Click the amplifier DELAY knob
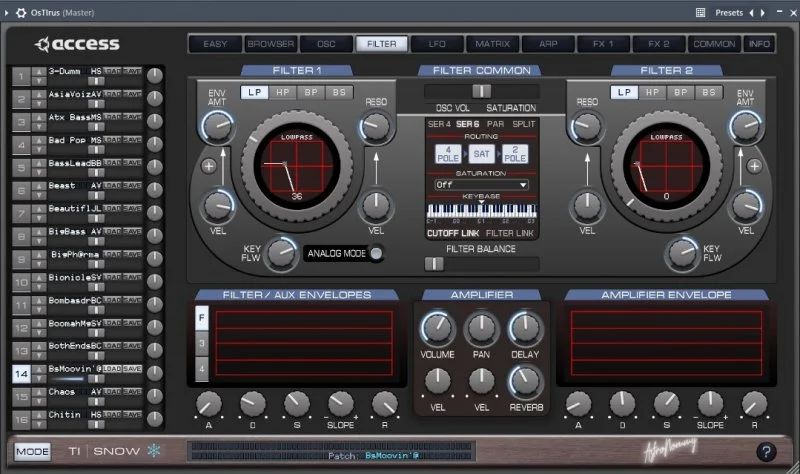The width and height of the screenshot is (800, 474). click(525, 328)
